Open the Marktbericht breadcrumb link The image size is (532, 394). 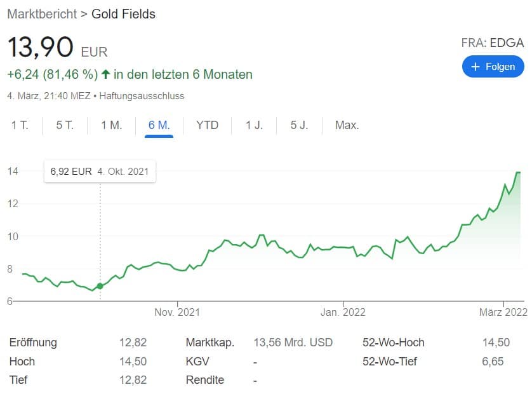(x=41, y=13)
